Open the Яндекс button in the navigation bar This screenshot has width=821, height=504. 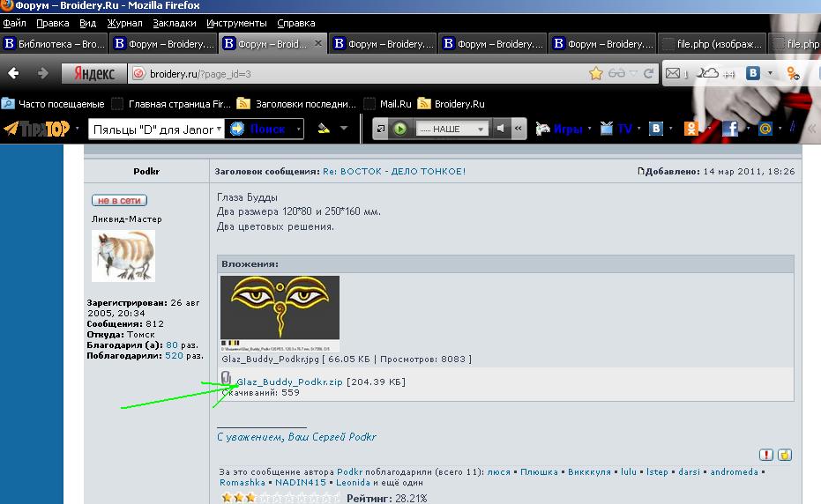pyautogui.click(x=94, y=73)
